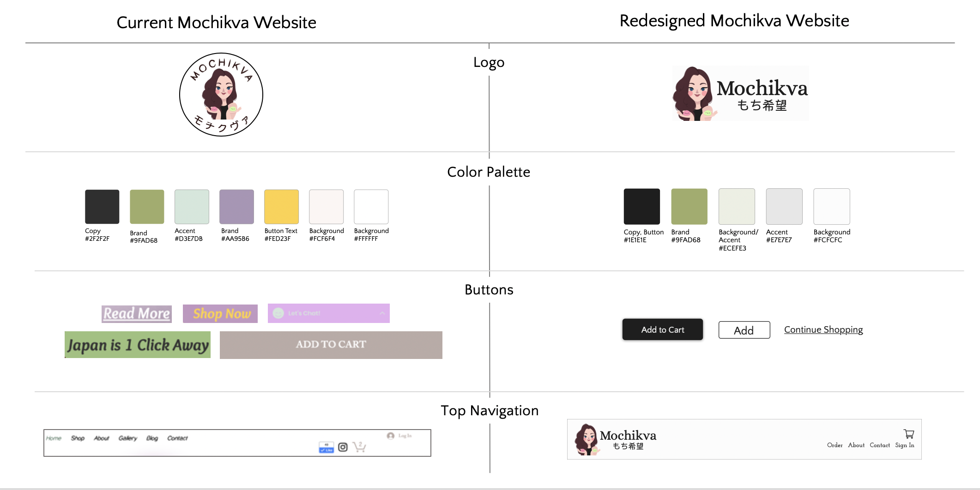980x490 pixels.
Task: Toggle the Facebook Like button
Action: click(x=327, y=447)
